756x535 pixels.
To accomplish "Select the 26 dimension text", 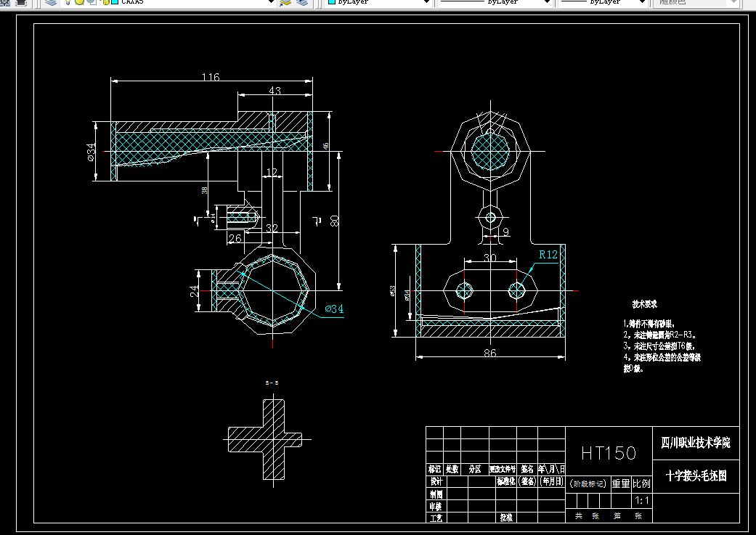I will 235,239.
